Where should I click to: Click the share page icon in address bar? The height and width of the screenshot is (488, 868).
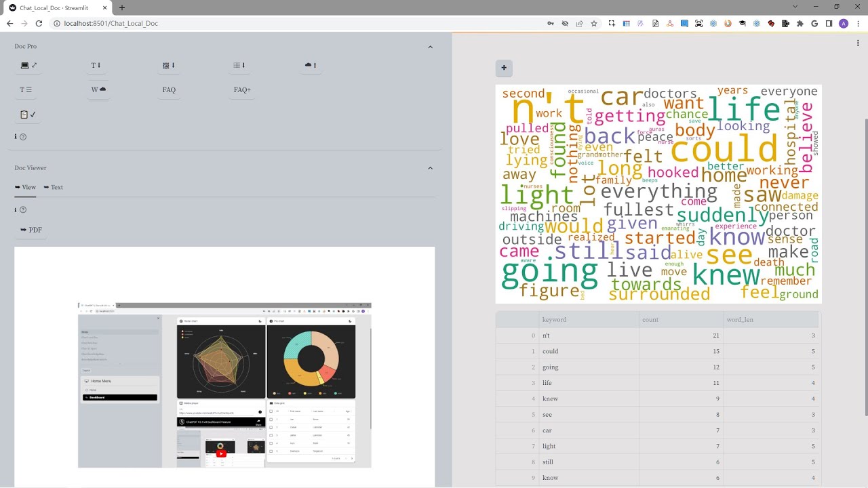(x=579, y=23)
